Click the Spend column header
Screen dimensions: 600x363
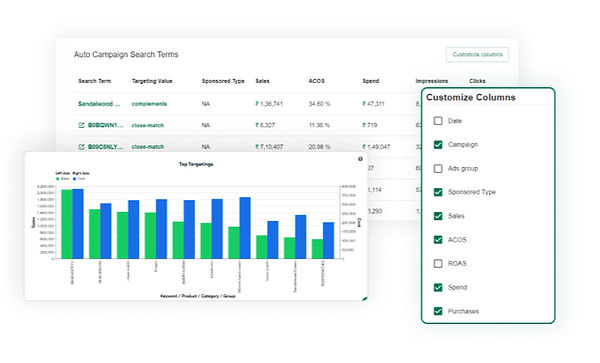371,81
